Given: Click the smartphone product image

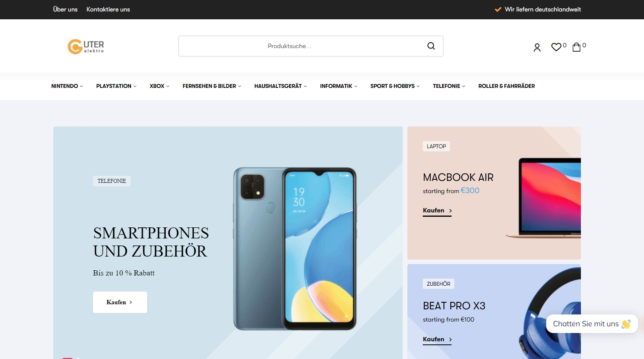Looking at the screenshot, I should [x=295, y=249].
